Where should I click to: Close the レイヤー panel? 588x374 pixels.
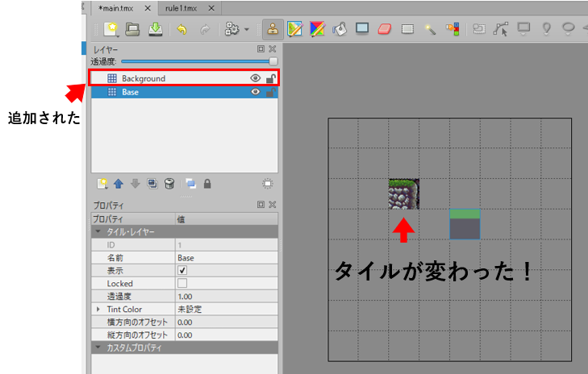pyautogui.click(x=273, y=48)
